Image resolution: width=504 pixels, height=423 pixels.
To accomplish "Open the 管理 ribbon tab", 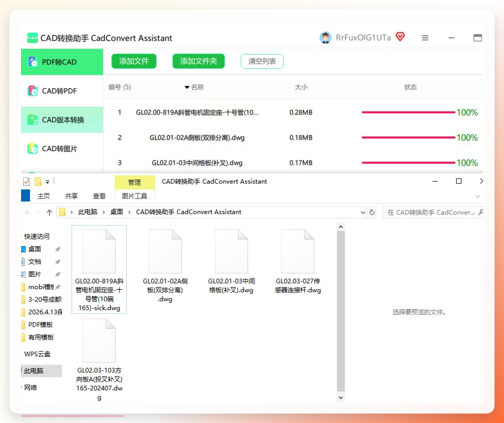I will 134,183.
